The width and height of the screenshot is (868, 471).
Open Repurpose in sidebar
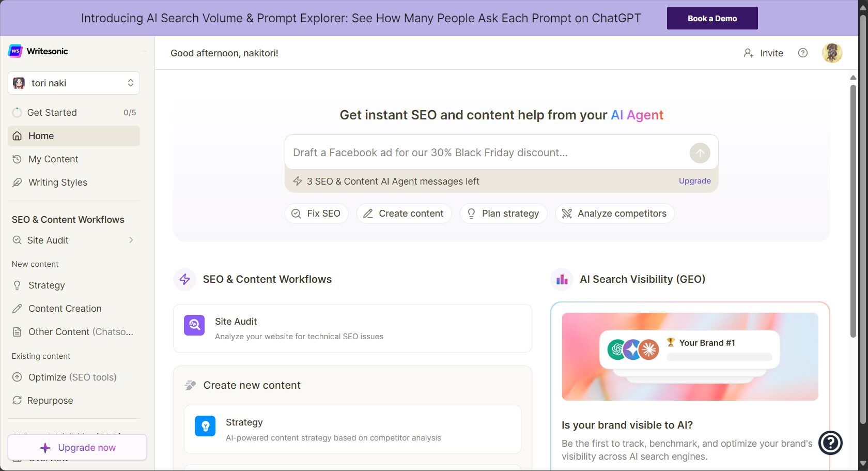74,401
